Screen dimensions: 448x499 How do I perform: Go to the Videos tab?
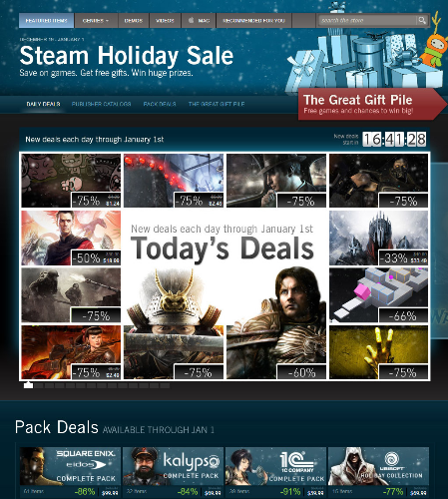pyautogui.click(x=165, y=20)
